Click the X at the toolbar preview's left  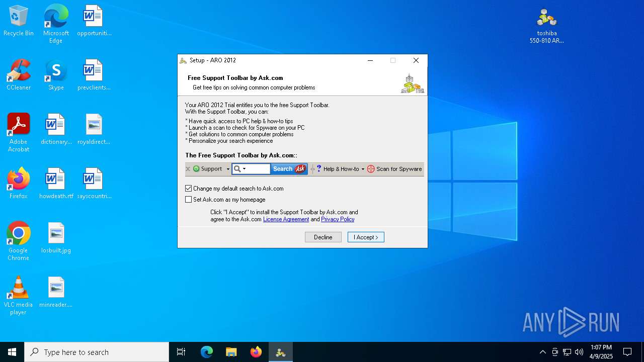pos(188,169)
